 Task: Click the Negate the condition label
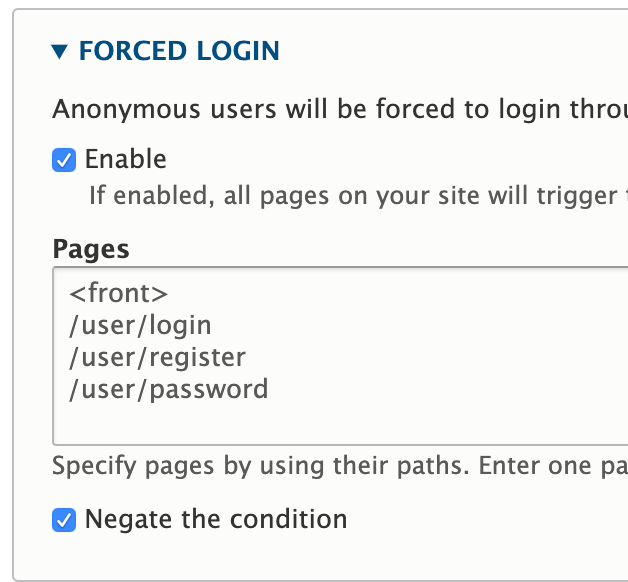(x=216, y=519)
